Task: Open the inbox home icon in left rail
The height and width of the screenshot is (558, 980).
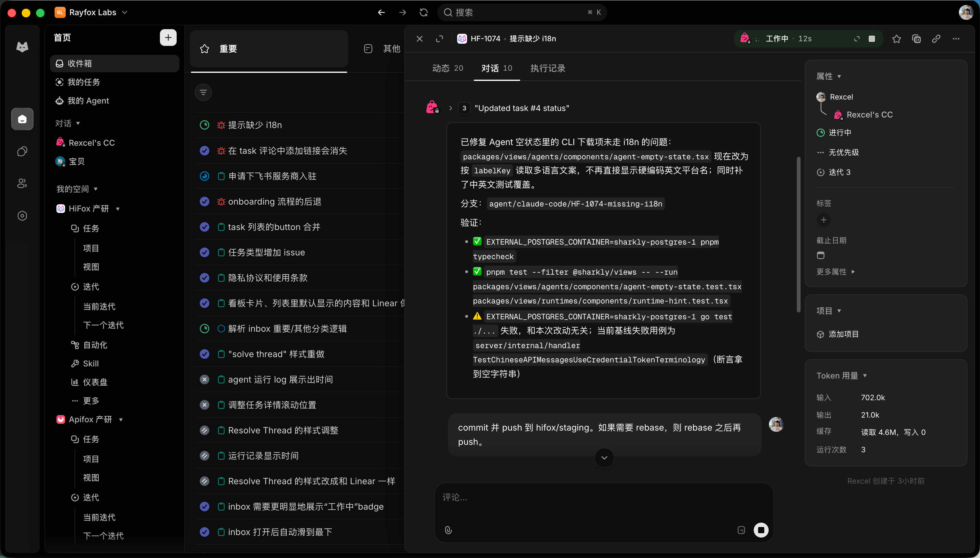Action: 22,119
